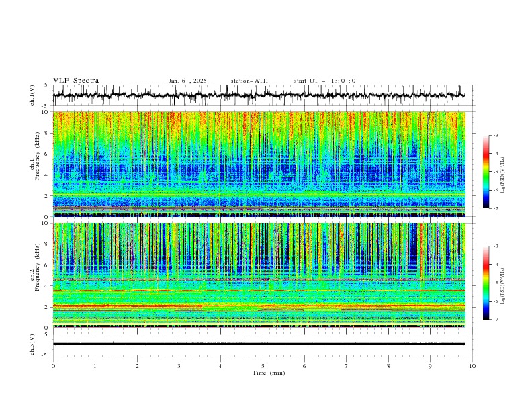Click the "5" tick of ch.3(V) axis
Image resolution: width=532 pixels, height=411 pixels.
point(46,334)
